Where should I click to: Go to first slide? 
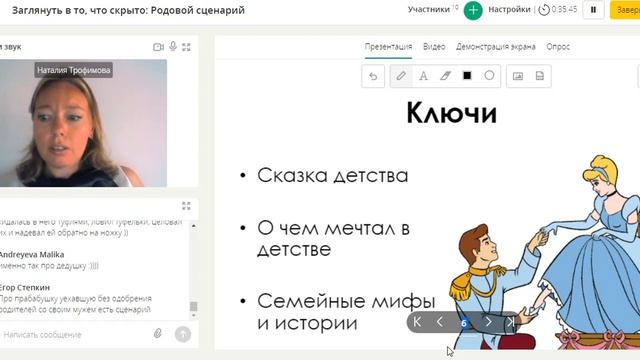tap(417, 322)
